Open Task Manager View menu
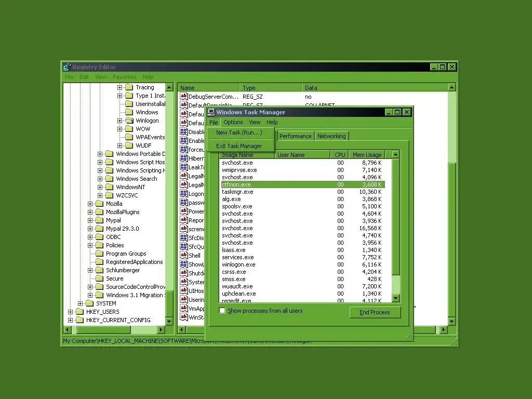 [255, 122]
